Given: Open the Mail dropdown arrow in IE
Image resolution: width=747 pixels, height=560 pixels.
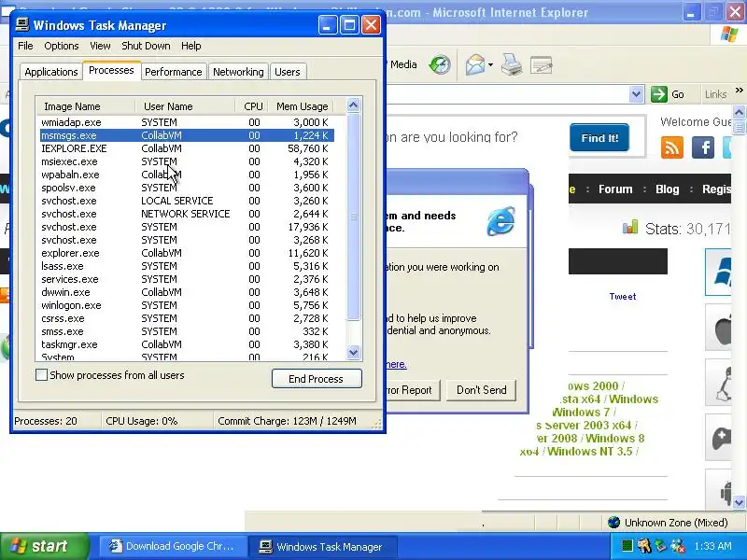Looking at the screenshot, I should coord(490,65).
